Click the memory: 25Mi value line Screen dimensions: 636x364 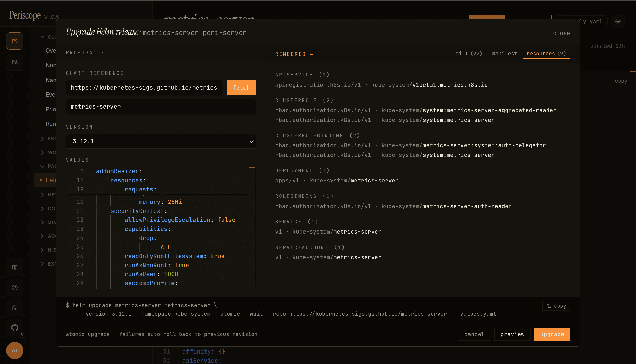[161, 202]
